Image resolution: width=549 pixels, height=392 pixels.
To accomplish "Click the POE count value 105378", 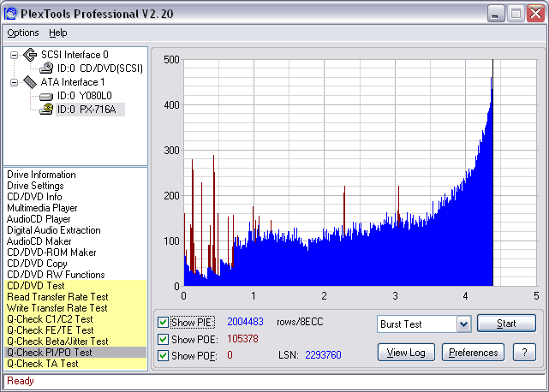I will point(242,339).
